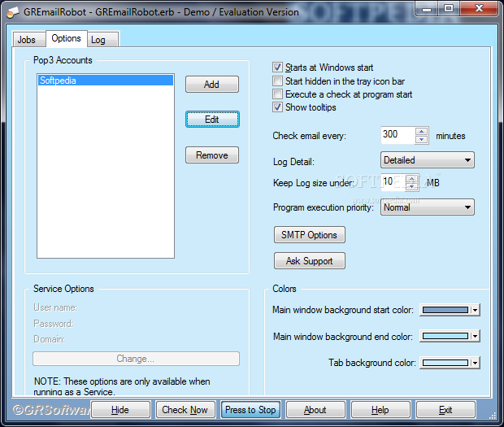This screenshot has width=504, height=427.
Task: Select Softpedia in Pop3 Accounts list
Action: pos(106,81)
